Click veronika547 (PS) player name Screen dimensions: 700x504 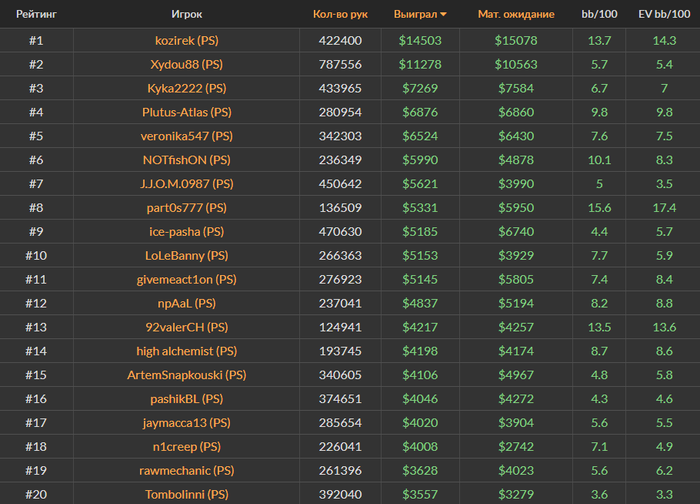coord(187,136)
